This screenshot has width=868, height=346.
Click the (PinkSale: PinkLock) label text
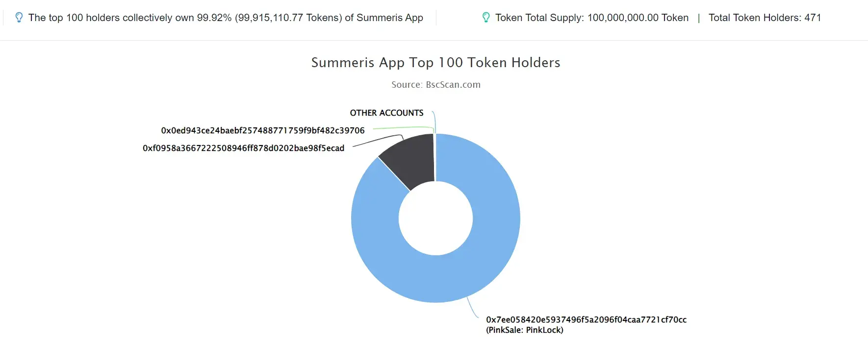pyautogui.click(x=525, y=330)
